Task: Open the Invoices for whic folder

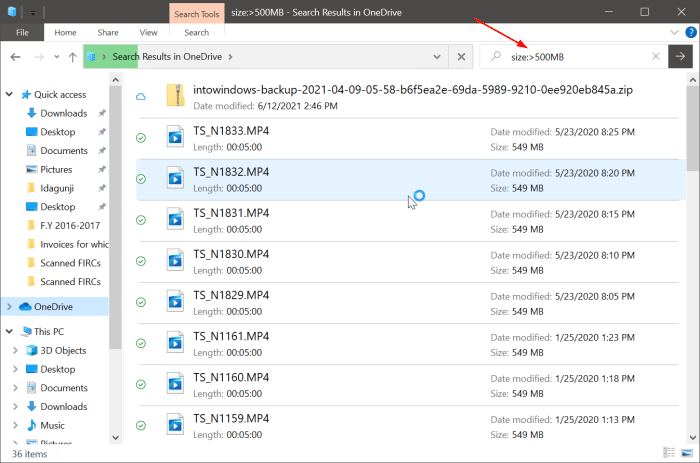Action: point(74,245)
